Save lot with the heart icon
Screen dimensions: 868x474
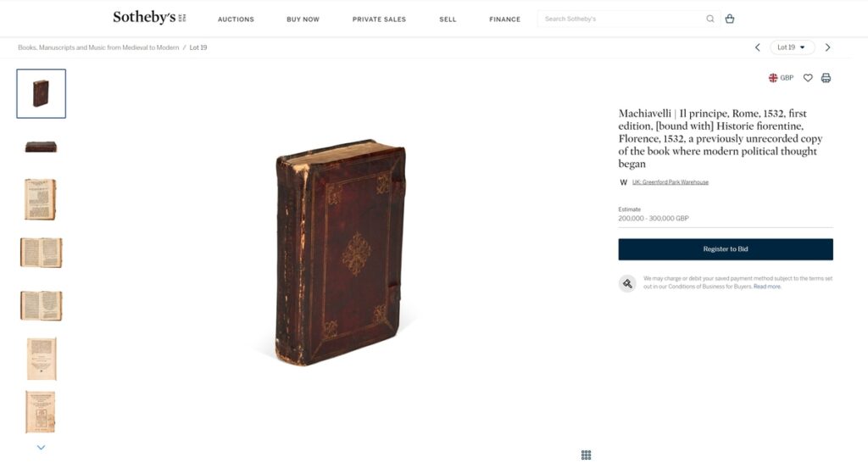[x=808, y=78]
